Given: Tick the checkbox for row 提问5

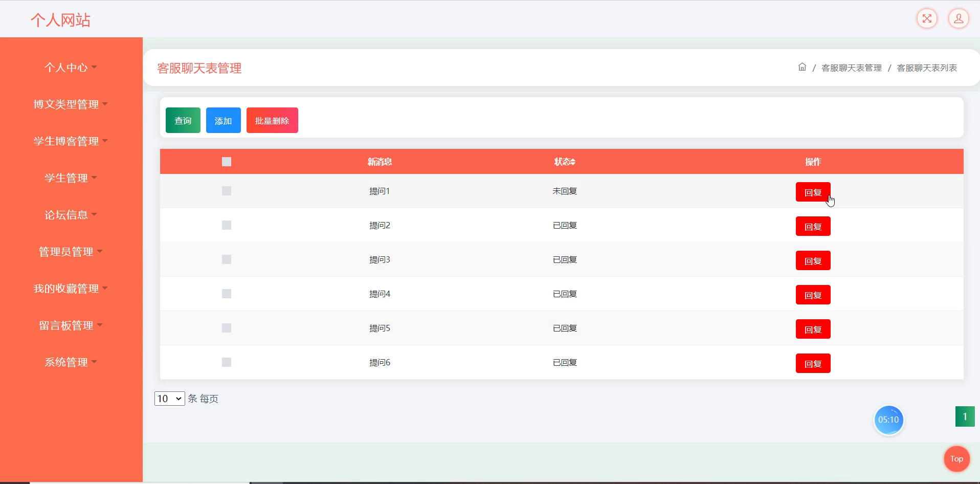Looking at the screenshot, I should pos(227,328).
